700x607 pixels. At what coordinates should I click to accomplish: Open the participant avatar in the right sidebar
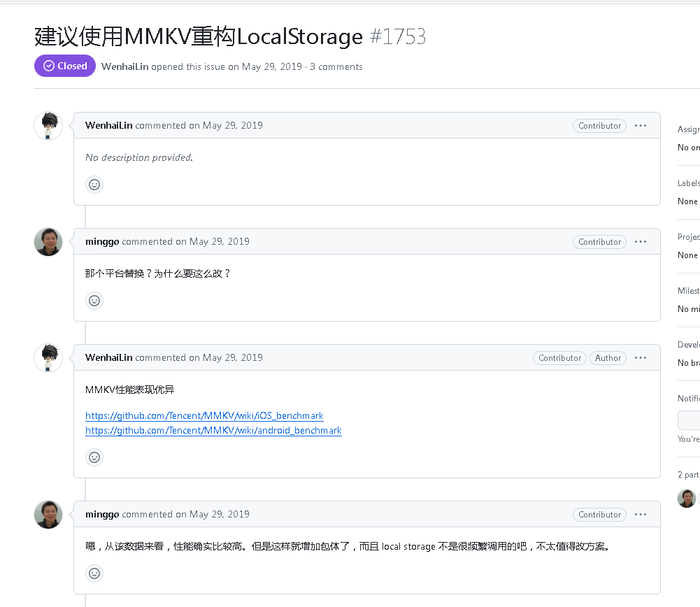pos(686,498)
